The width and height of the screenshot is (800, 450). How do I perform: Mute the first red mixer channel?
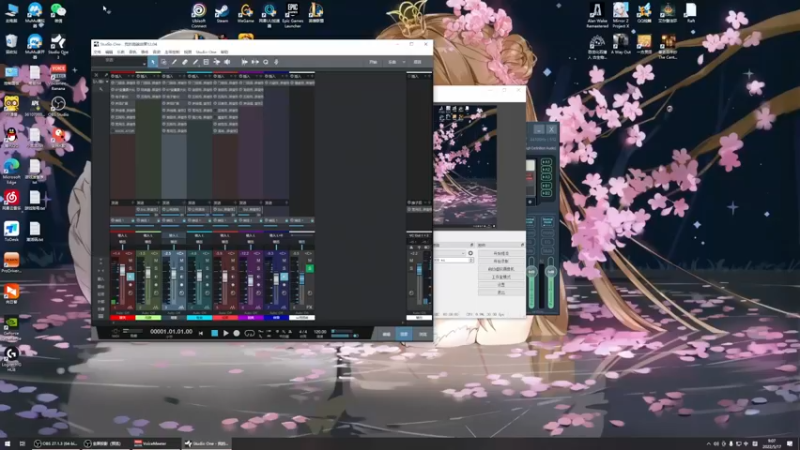(x=131, y=260)
